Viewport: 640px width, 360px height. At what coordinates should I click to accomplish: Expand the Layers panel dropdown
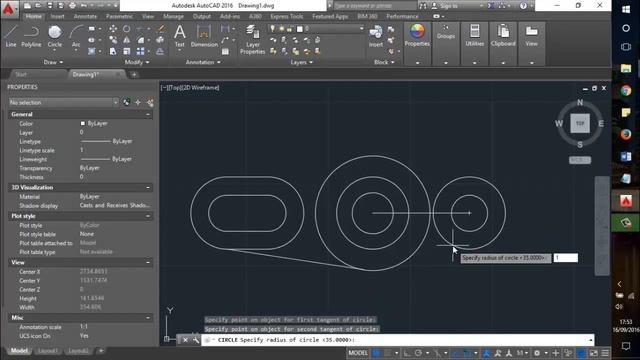[302, 62]
